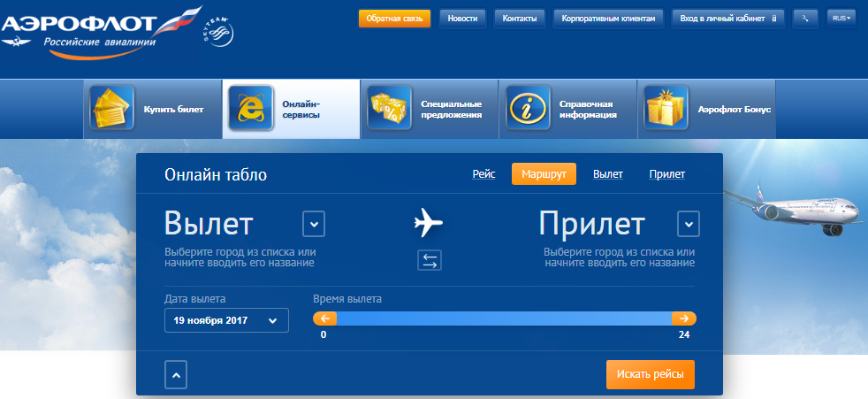
Task: Click the right handle of departure time slider
Action: pos(683,318)
